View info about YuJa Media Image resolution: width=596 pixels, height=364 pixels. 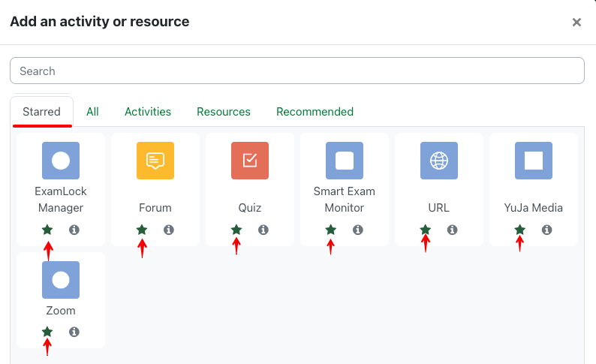[547, 230]
